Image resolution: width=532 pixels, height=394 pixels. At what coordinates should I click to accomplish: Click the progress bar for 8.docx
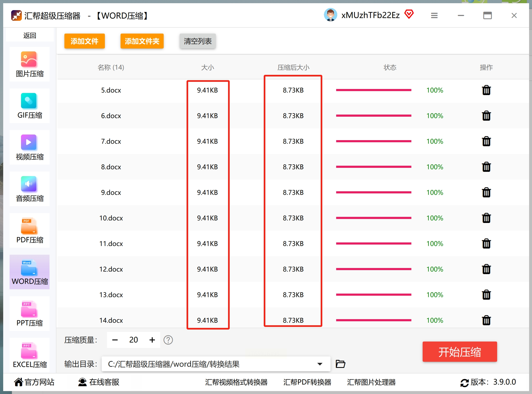(373, 167)
